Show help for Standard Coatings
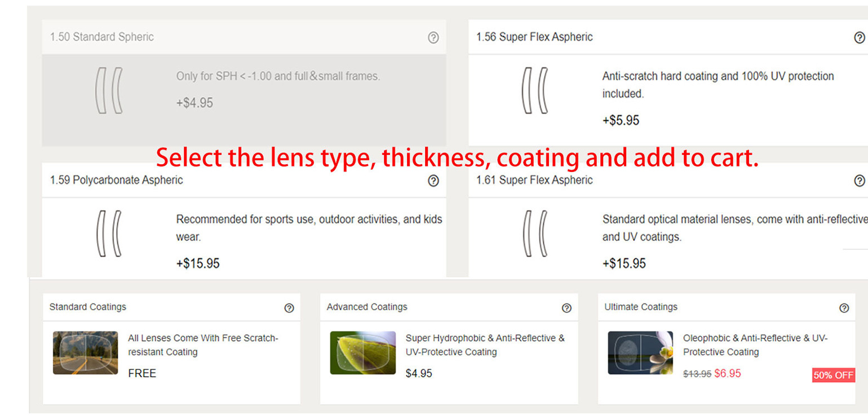The height and width of the screenshot is (419, 868). point(289,308)
